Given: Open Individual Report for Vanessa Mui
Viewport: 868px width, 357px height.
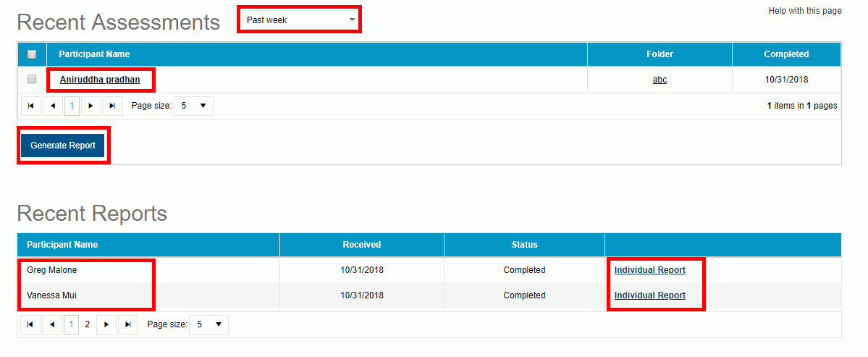Looking at the screenshot, I should click(x=650, y=295).
